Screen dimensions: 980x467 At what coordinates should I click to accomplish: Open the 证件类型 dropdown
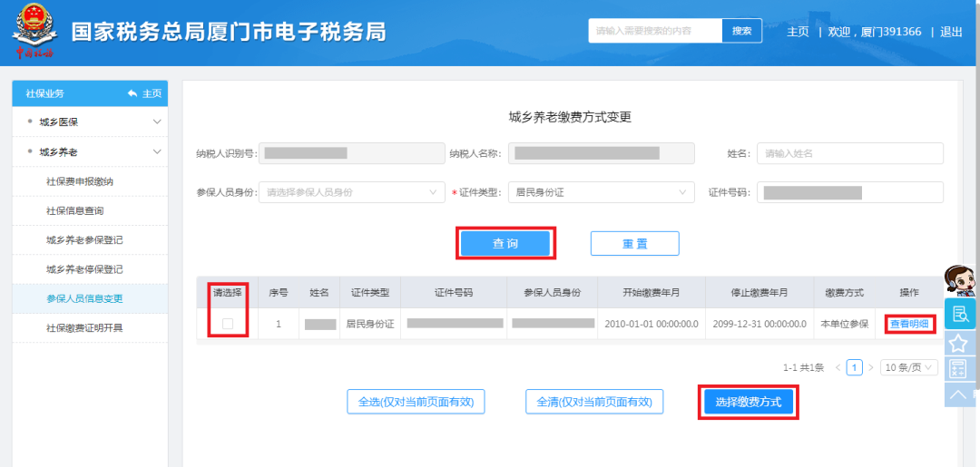pyautogui.click(x=601, y=192)
